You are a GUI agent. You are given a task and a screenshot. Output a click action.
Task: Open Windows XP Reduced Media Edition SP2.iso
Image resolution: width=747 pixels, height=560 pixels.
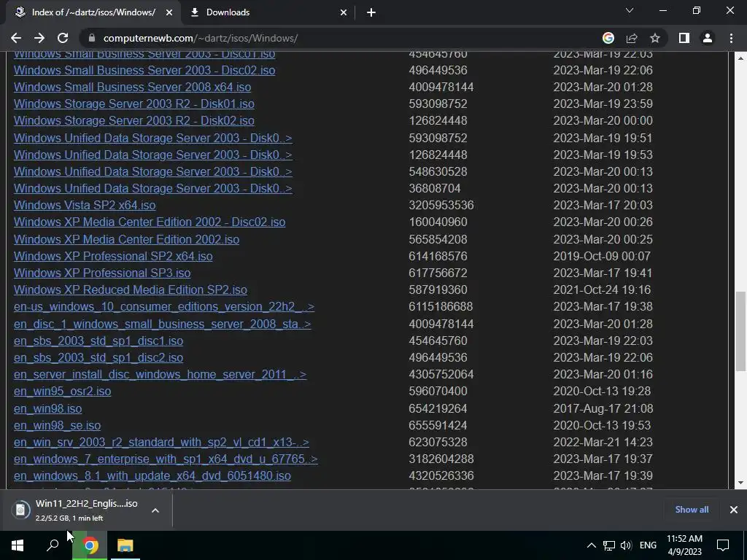[x=131, y=289]
